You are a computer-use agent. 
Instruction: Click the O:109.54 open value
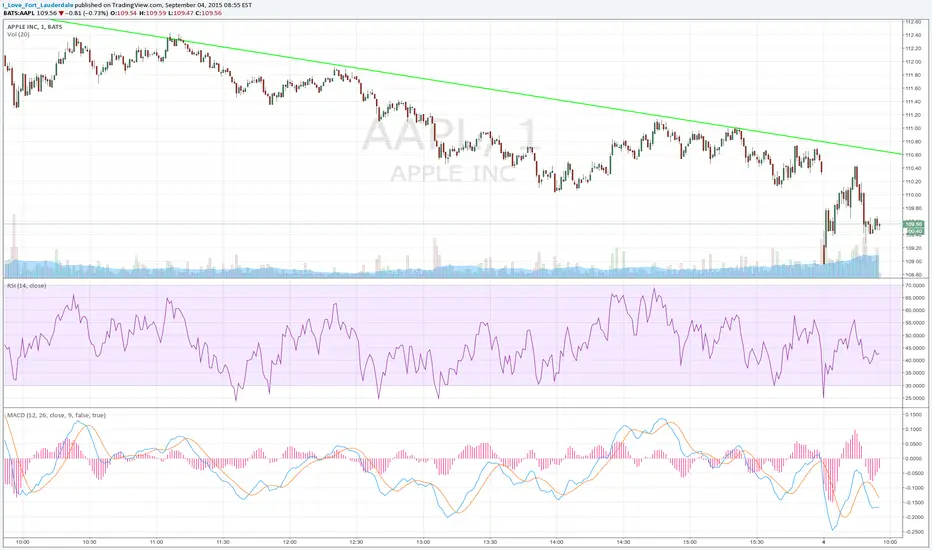124,12
